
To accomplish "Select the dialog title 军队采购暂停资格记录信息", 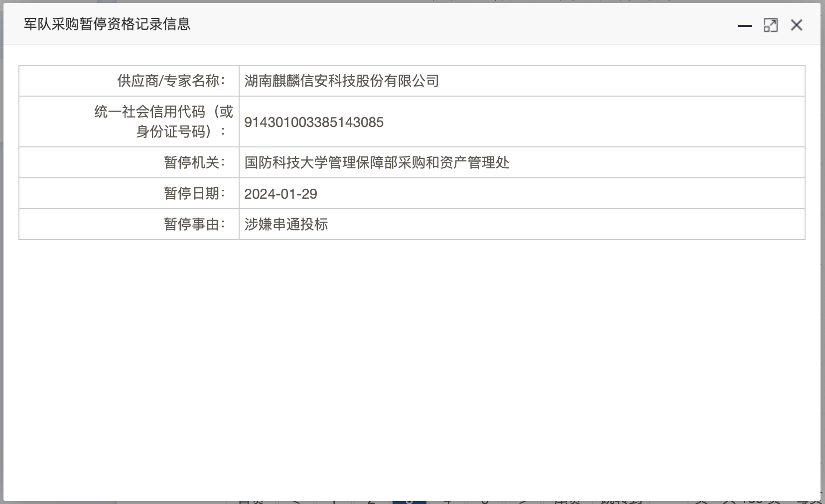I will pyautogui.click(x=107, y=24).
